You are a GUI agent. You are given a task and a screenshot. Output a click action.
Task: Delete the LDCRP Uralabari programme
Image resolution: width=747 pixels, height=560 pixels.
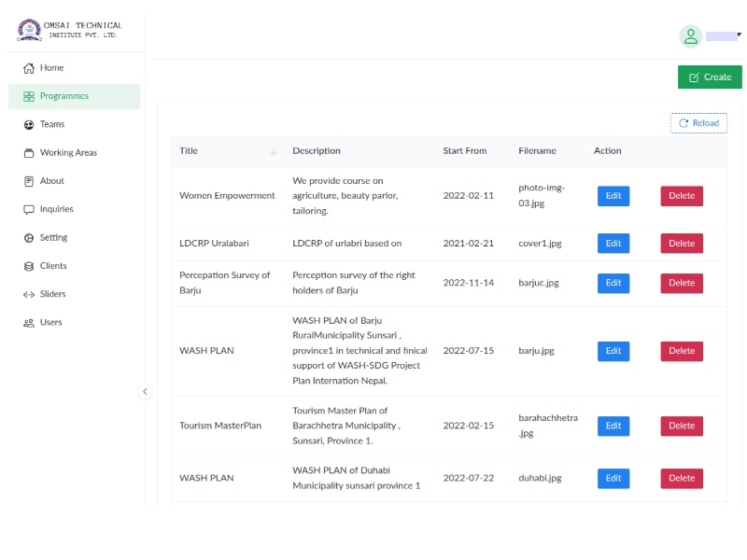(x=682, y=244)
